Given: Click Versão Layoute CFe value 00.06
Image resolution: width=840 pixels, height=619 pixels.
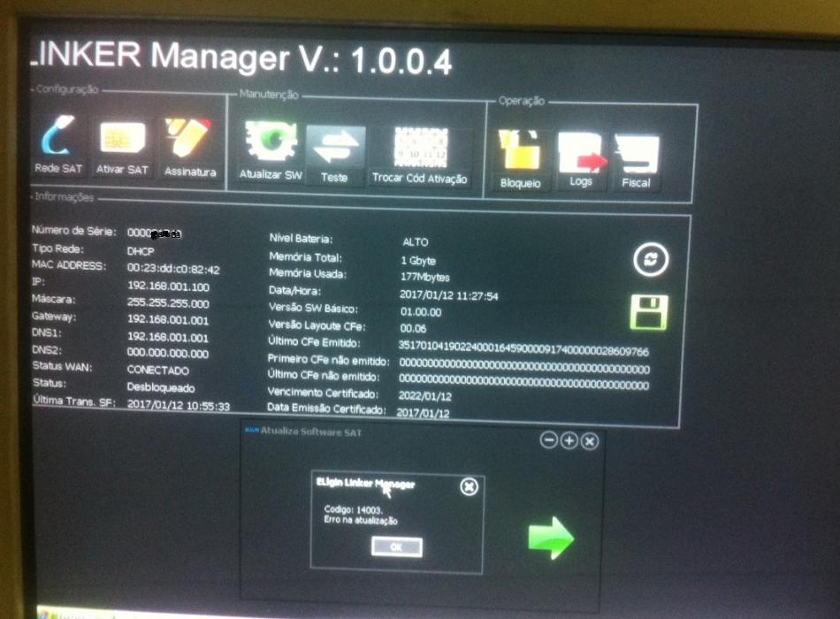Looking at the screenshot, I should [x=413, y=329].
